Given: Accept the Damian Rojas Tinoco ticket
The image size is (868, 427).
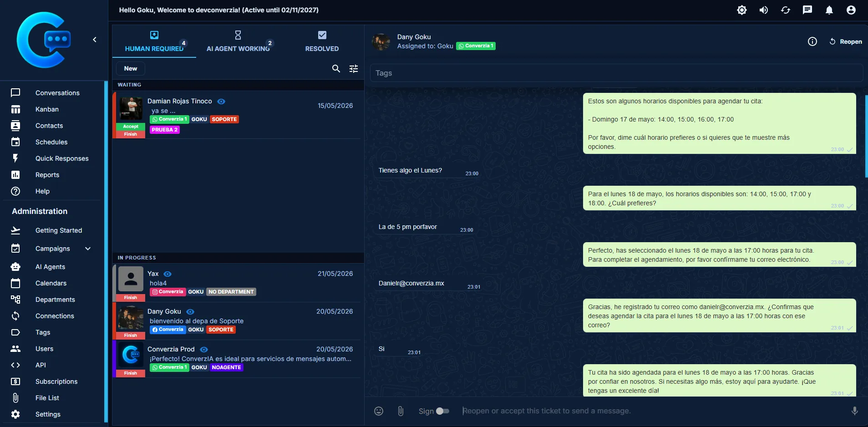Looking at the screenshot, I should pyautogui.click(x=131, y=127).
